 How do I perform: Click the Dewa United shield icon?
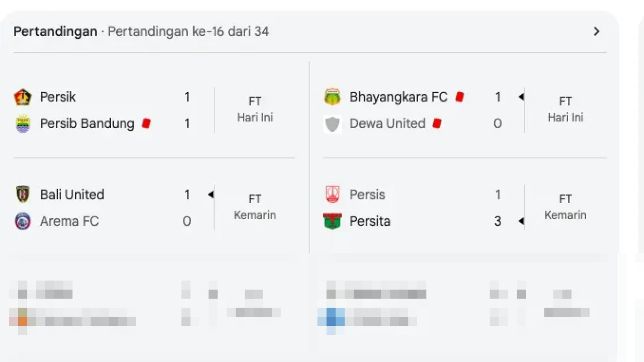[x=333, y=124]
